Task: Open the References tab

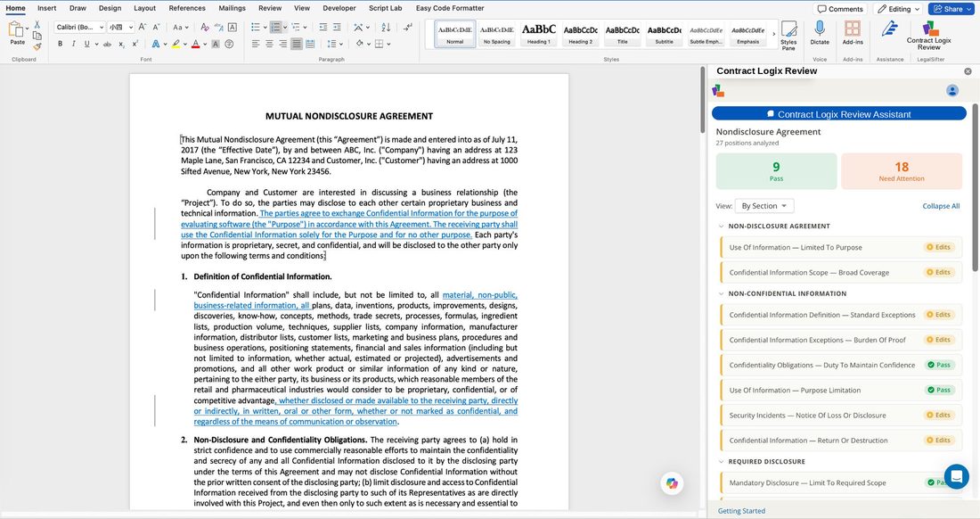Action: (187, 8)
